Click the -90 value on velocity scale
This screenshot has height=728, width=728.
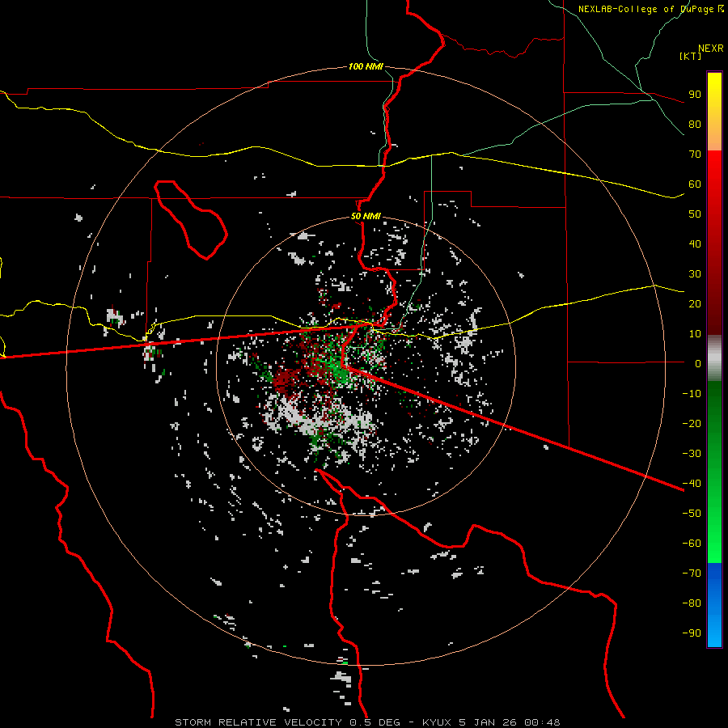pyautogui.click(x=692, y=633)
